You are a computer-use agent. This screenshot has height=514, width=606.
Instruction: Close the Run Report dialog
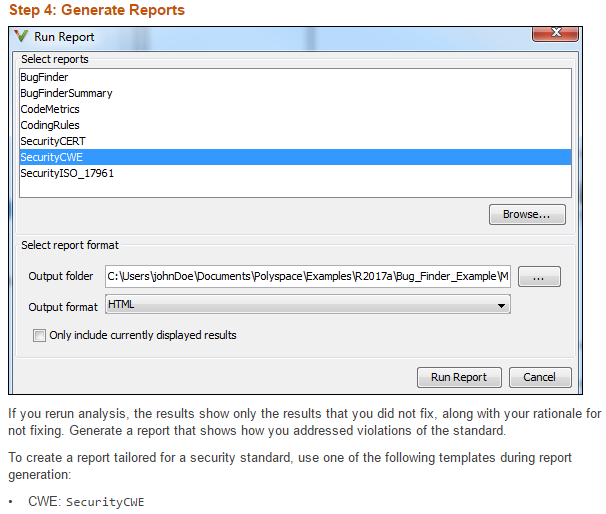click(555, 34)
